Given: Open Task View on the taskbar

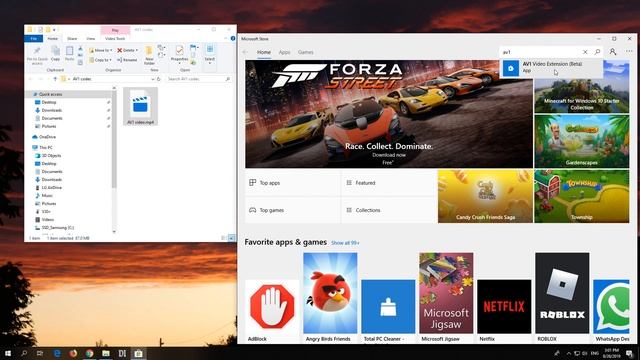Looking at the screenshot, I should [40, 353].
